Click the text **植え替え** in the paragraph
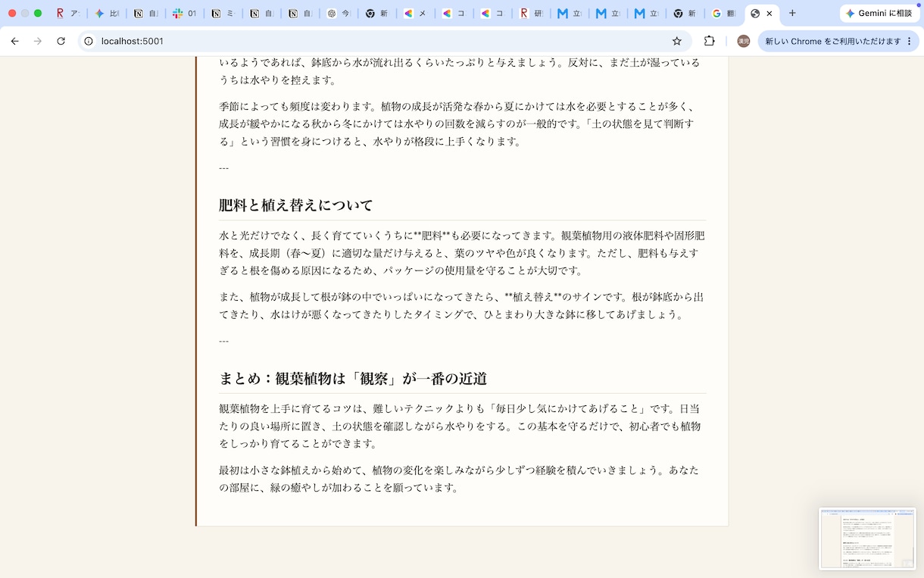The height and width of the screenshot is (578, 924). tap(532, 297)
